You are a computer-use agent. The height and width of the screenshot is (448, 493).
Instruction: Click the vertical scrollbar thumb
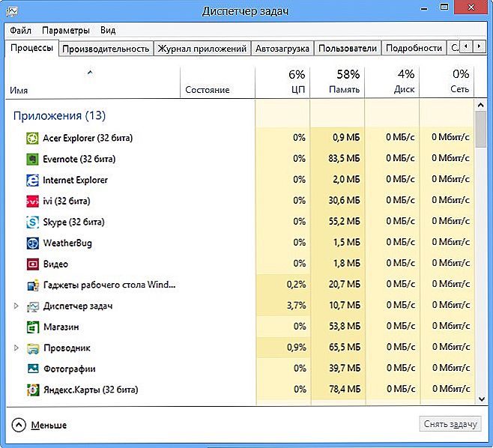[x=480, y=129]
